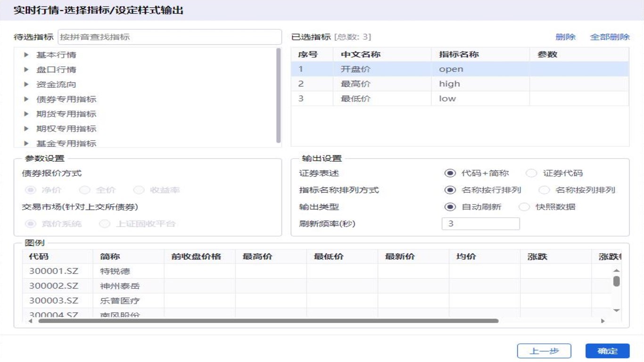
Task: Click the 中文名称 column header
Action: pyautogui.click(x=382, y=54)
